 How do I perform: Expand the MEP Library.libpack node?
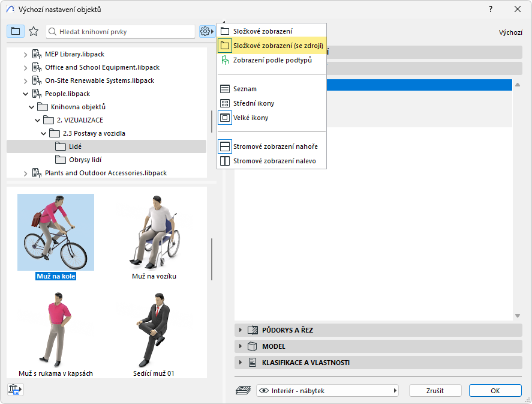coord(25,54)
